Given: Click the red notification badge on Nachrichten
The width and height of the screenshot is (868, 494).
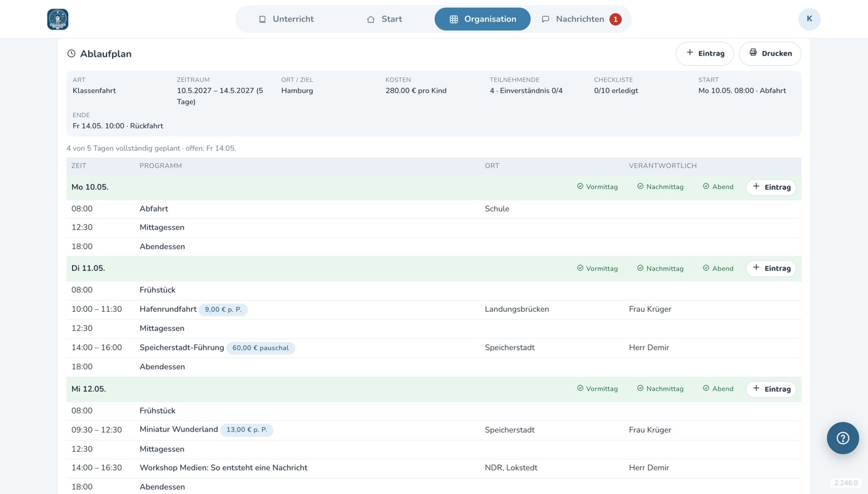Looking at the screenshot, I should tap(615, 19).
